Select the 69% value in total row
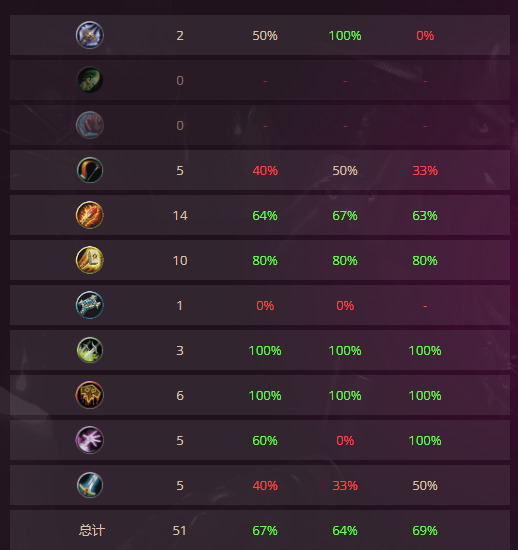518x550 pixels. (425, 530)
